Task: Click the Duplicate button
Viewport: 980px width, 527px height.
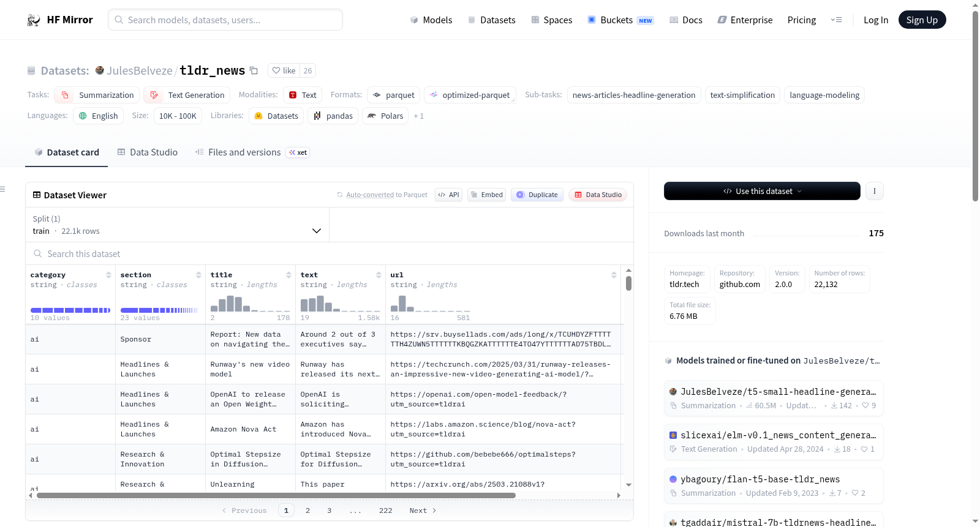Action: click(x=537, y=195)
